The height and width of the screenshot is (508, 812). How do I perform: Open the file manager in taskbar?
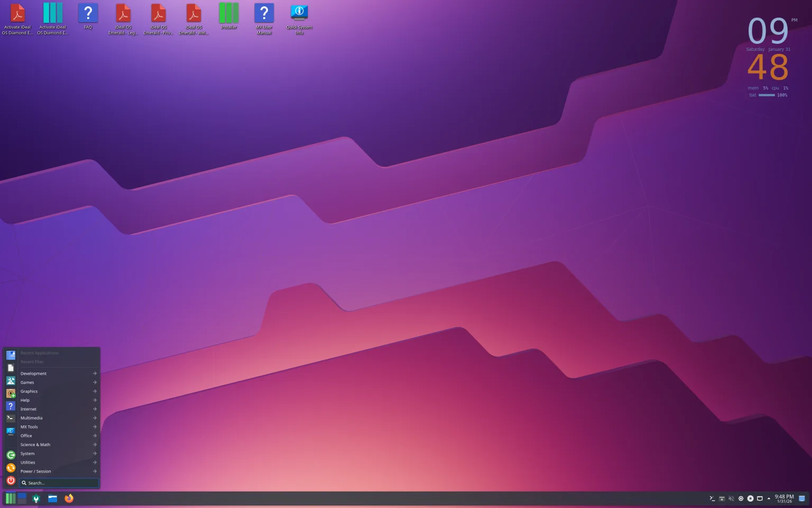(x=52, y=498)
